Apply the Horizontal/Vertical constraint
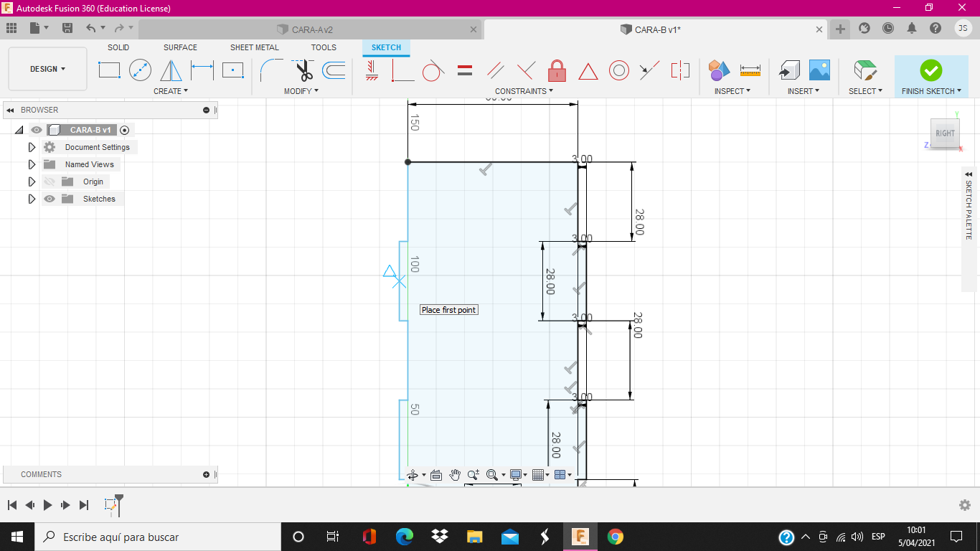The image size is (980, 551). pyautogui.click(x=372, y=70)
